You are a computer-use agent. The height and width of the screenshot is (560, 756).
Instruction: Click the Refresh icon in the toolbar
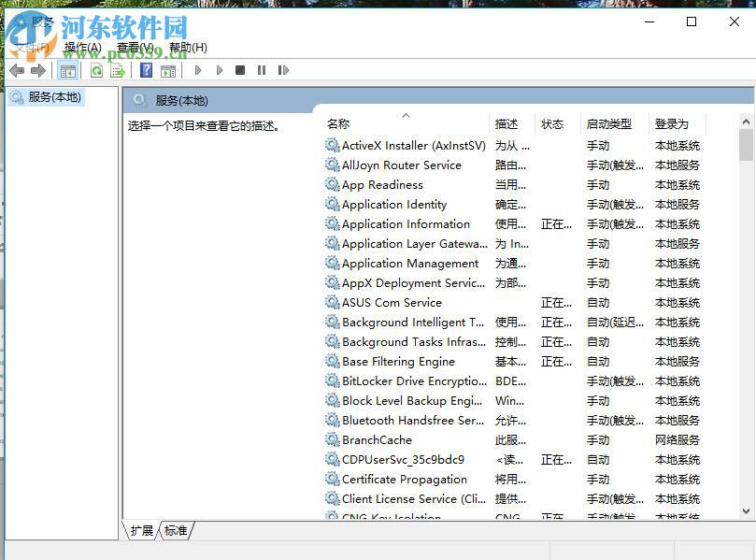point(96,70)
